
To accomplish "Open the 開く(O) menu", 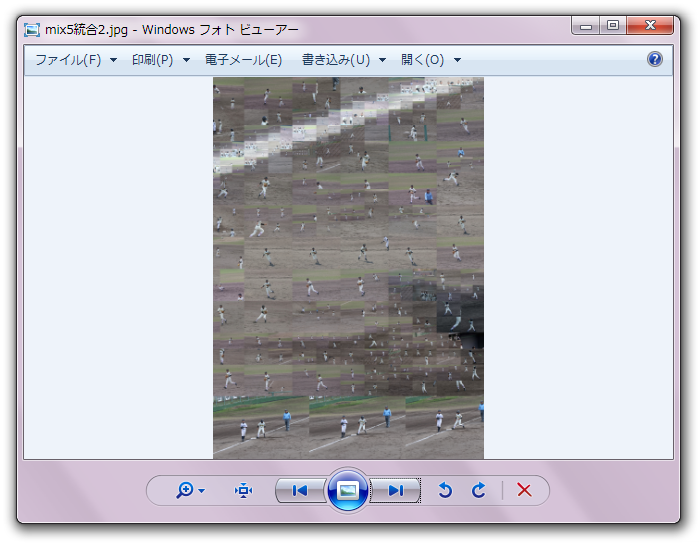I will tap(422, 60).
